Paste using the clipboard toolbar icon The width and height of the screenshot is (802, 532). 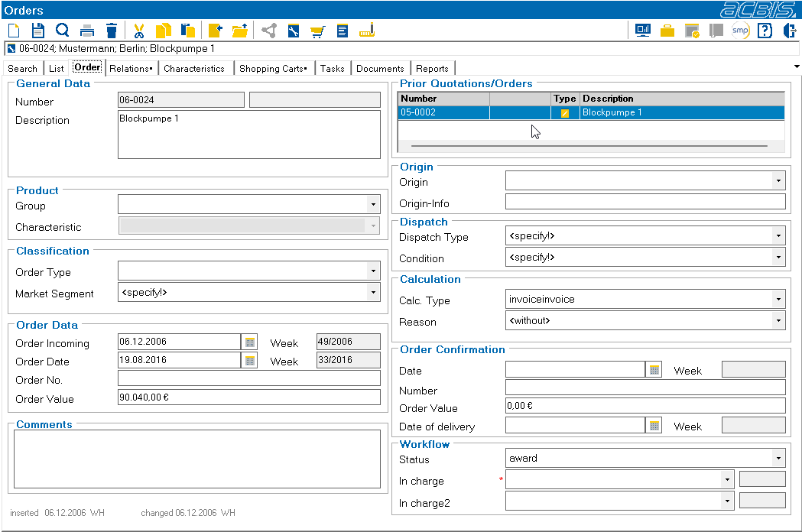[x=188, y=31]
